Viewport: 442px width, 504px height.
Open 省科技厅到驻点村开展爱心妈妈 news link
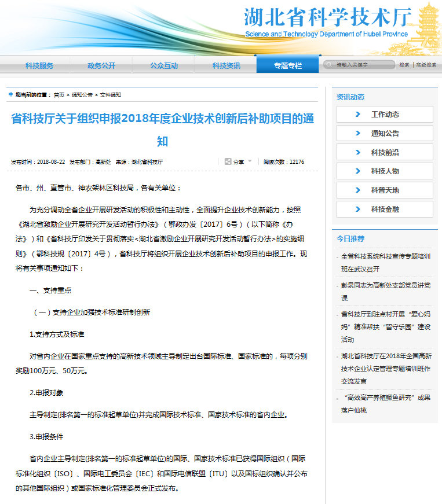click(x=386, y=327)
